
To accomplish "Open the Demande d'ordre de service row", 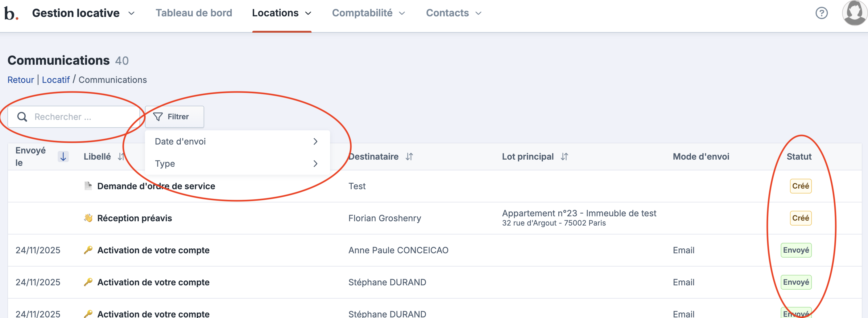I will pyautogui.click(x=156, y=186).
